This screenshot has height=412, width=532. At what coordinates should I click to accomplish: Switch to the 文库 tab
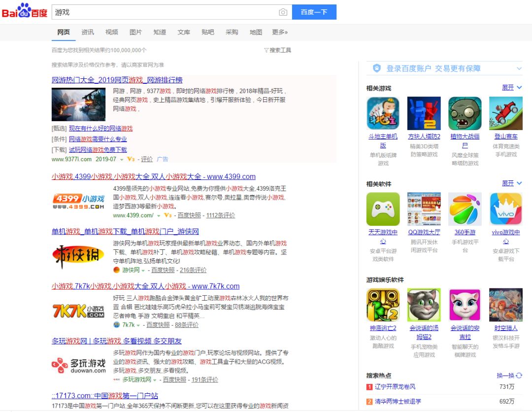[184, 32]
